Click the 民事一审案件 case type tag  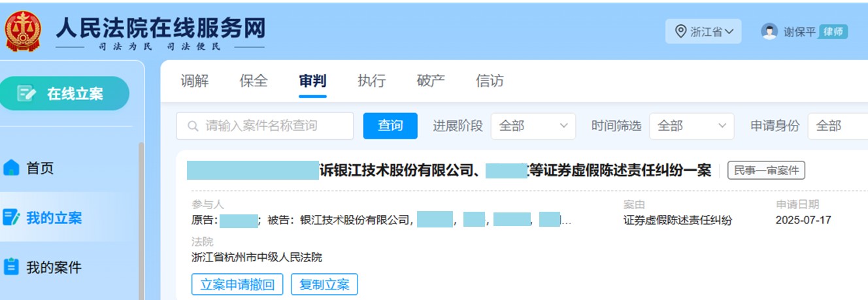766,171
